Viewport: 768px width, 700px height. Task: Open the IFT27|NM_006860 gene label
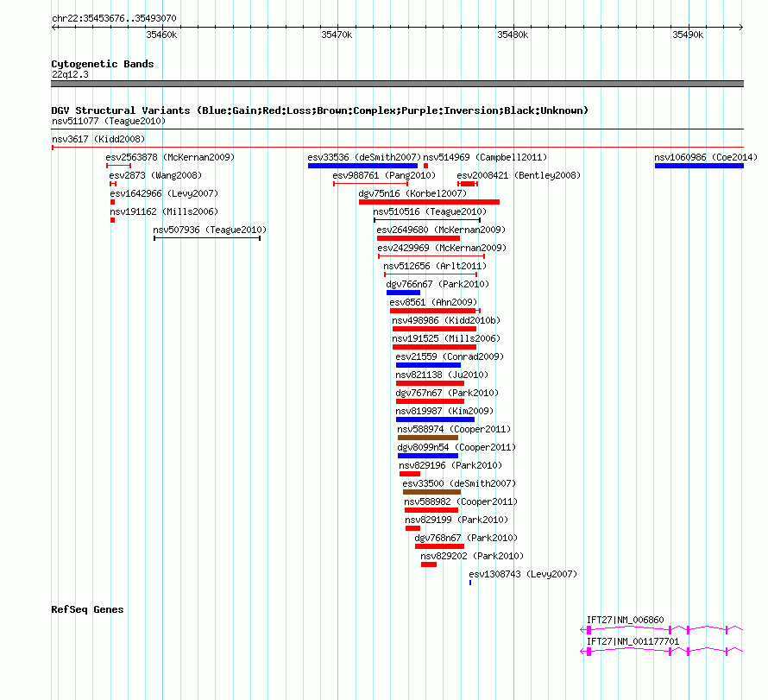tap(625, 620)
